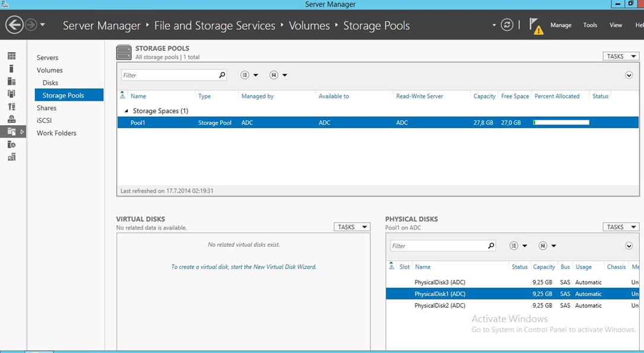Click the search magnifier in Storage Pools filter

222,75
